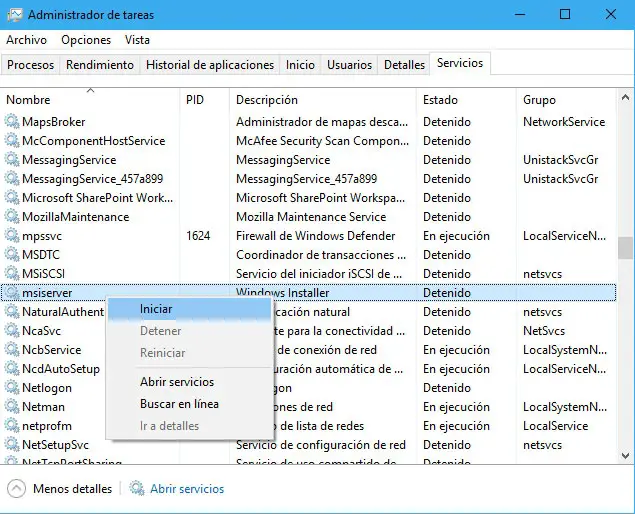This screenshot has height=514, width=635.
Task: Click gear icon next to Abrir servicios link
Action: 137,488
